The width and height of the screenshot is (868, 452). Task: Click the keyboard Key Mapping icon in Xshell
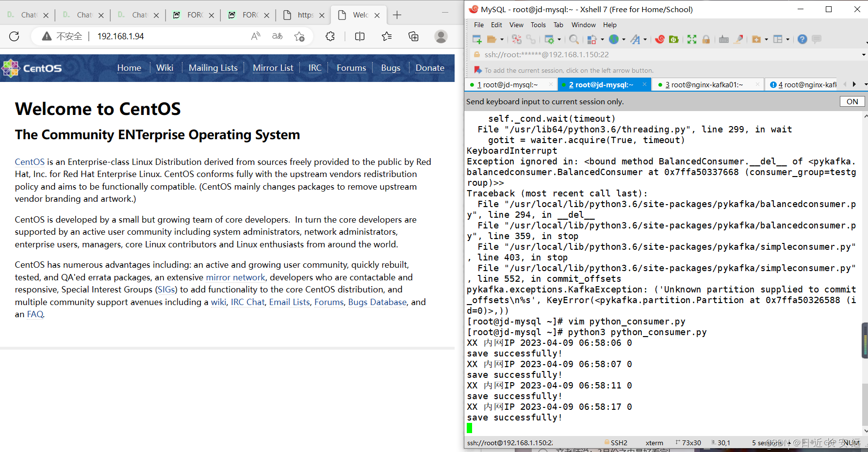click(724, 39)
